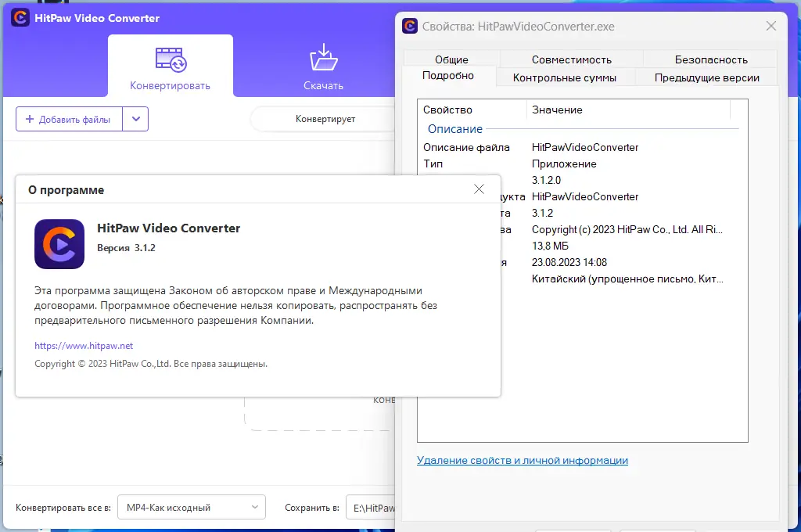
Task: Open the https://www.hitpaw.net link
Action: [84, 346]
